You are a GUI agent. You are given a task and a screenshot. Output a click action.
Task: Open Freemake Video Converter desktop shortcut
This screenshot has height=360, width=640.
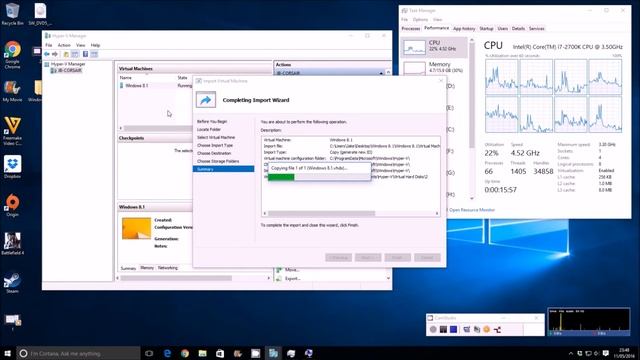[12, 131]
